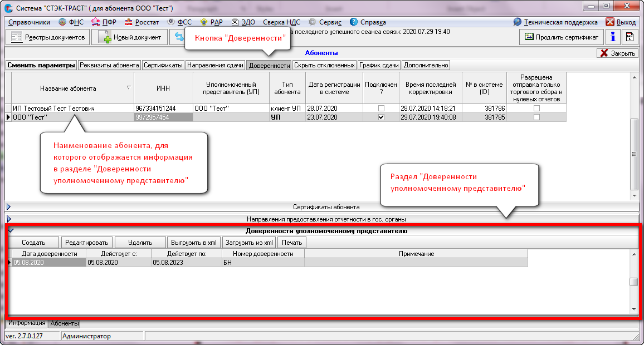644x345 pixels.
Task: Click Направления сдачи button
Action: click(x=215, y=65)
